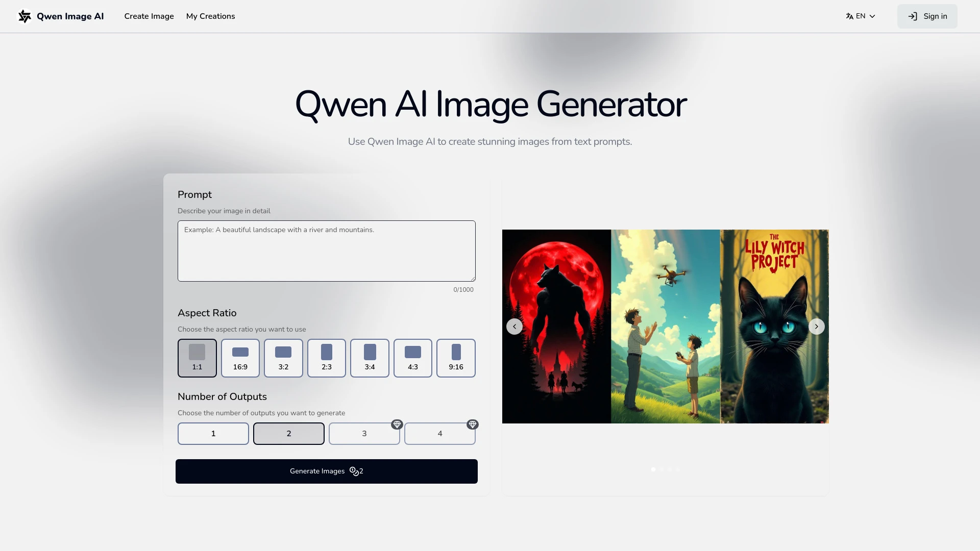Image resolution: width=980 pixels, height=551 pixels.
Task: Click the Sign in button
Action: coord(927,16)
